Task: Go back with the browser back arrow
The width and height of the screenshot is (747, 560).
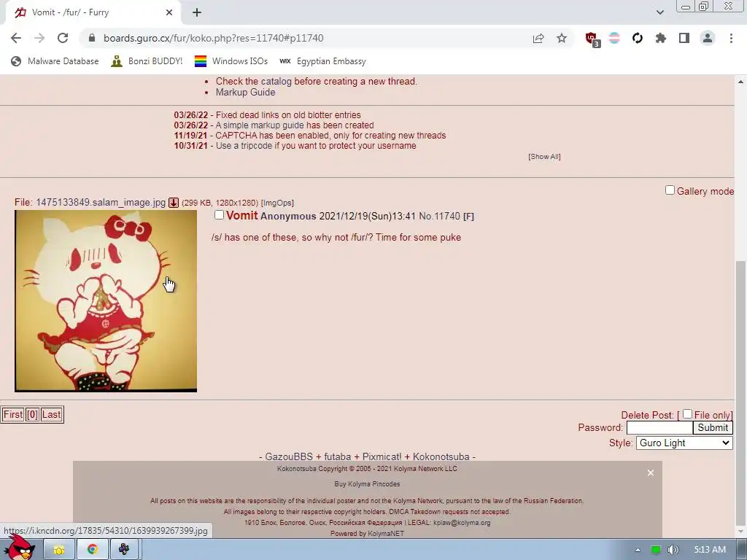Action: 16,38
